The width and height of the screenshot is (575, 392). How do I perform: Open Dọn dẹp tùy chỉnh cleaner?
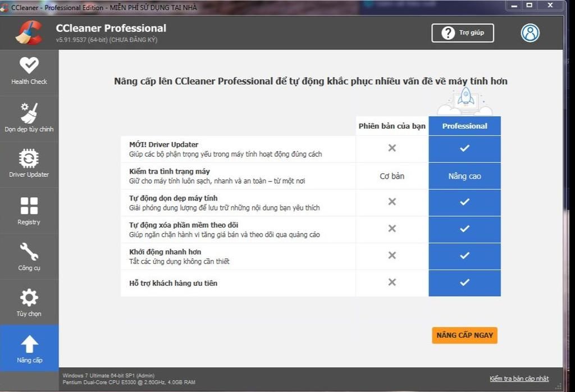[29, 118]
